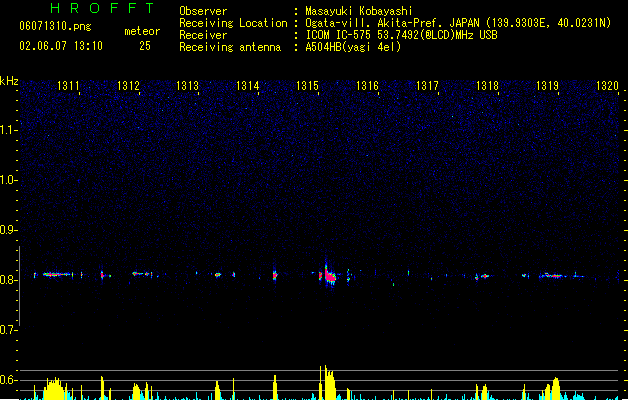The image size is (629, 400).
Task: Click the Observer label
Action: tap(203, 11)
